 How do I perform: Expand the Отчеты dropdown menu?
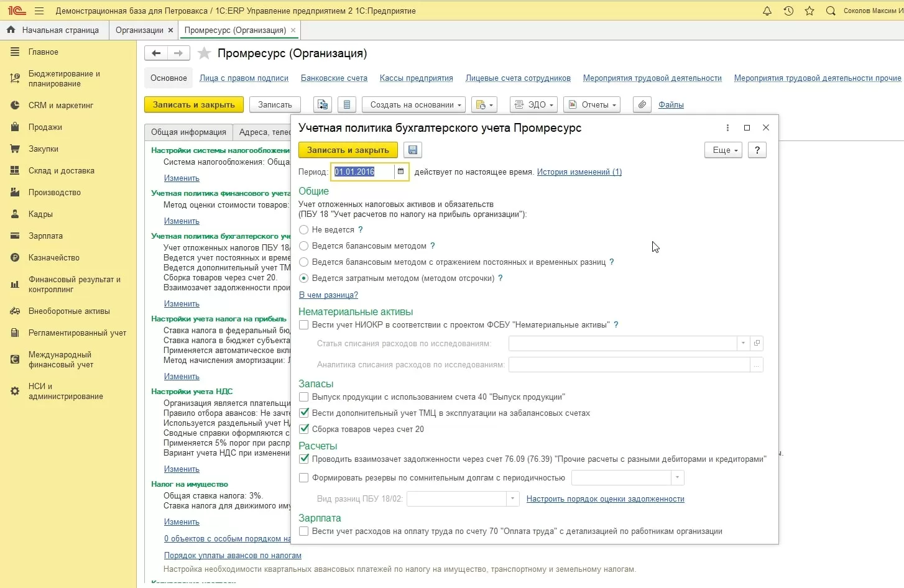click(592, 104)
